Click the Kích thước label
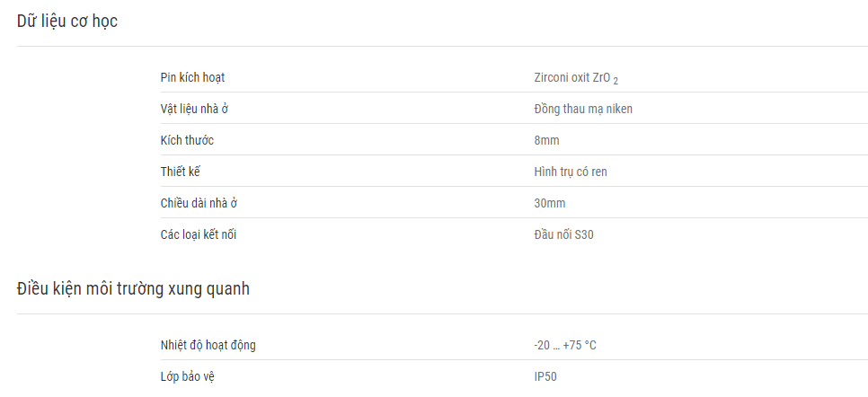Image resolution: width=868 pixels, height=397 pixels. point(187,140)
